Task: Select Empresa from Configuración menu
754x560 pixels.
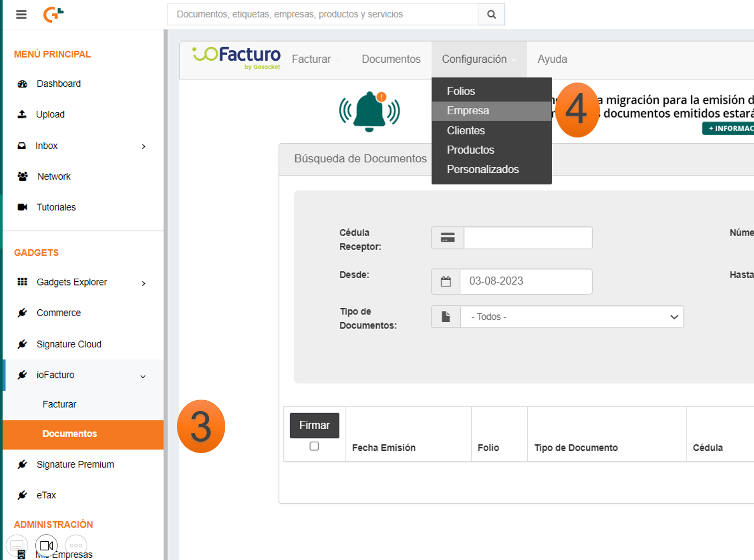Action: click(x=491, y=111)
